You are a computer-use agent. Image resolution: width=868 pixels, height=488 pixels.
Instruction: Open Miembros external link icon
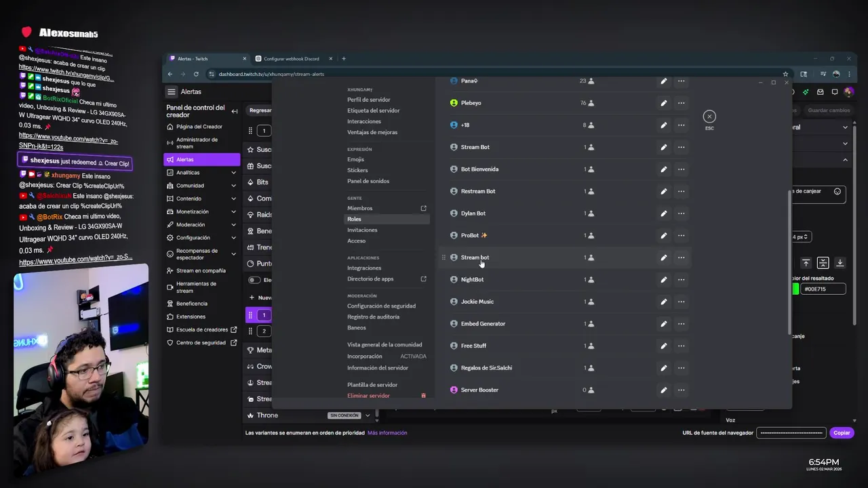point(424,208)
